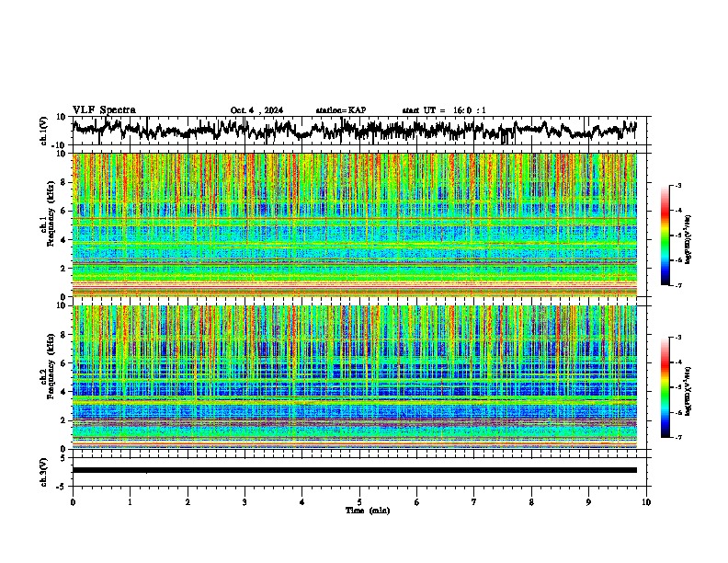Click the ch.2 color bar "log(PSD)" label
This screenshot has height=563, width=728.
click(x=688, y=391)
